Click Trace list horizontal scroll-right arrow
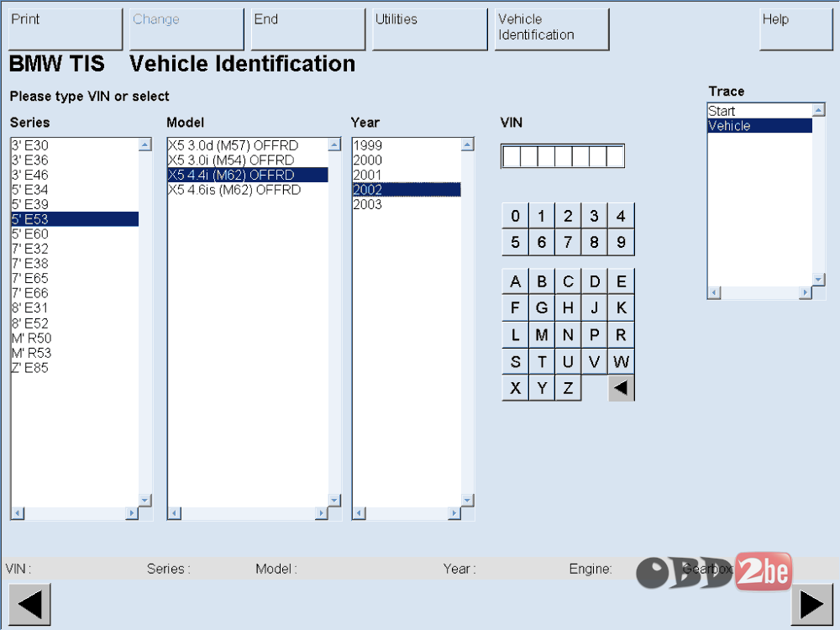This screenshot has height=630, width=840. pos(806,292)
